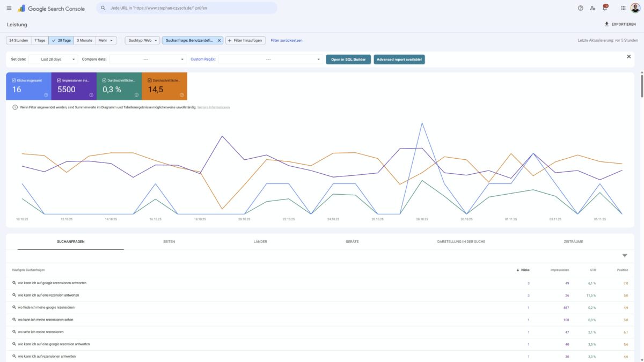
Task: Open the help question mark icon
Action: (580, 8)
